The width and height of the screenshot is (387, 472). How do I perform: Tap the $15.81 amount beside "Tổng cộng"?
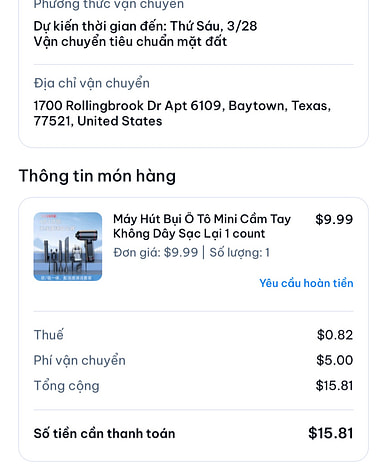(334, 385)
